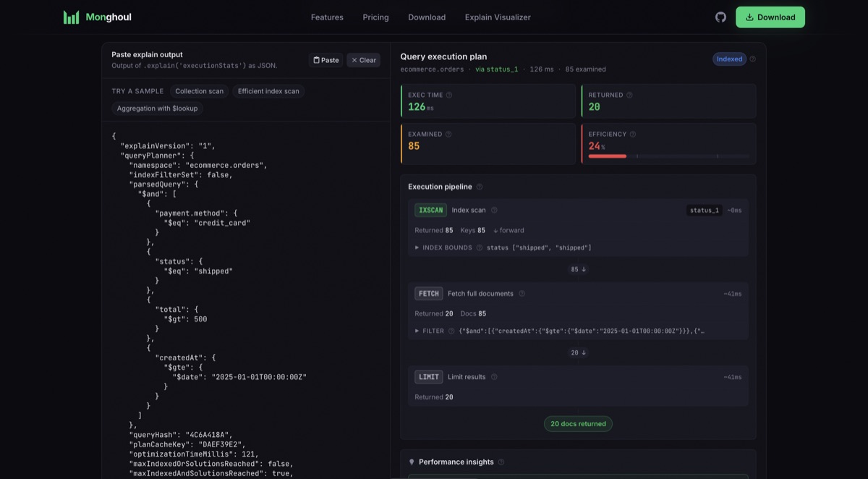The height and width of the screenshot is (479, 868).
Task: Open the Pricing nav item
Action: [375, 17]
